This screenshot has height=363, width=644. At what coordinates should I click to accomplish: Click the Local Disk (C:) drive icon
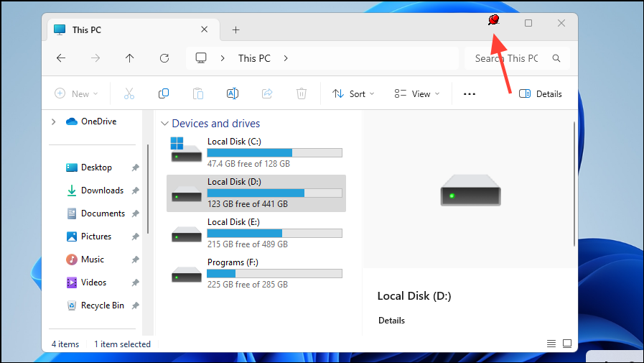186,150
